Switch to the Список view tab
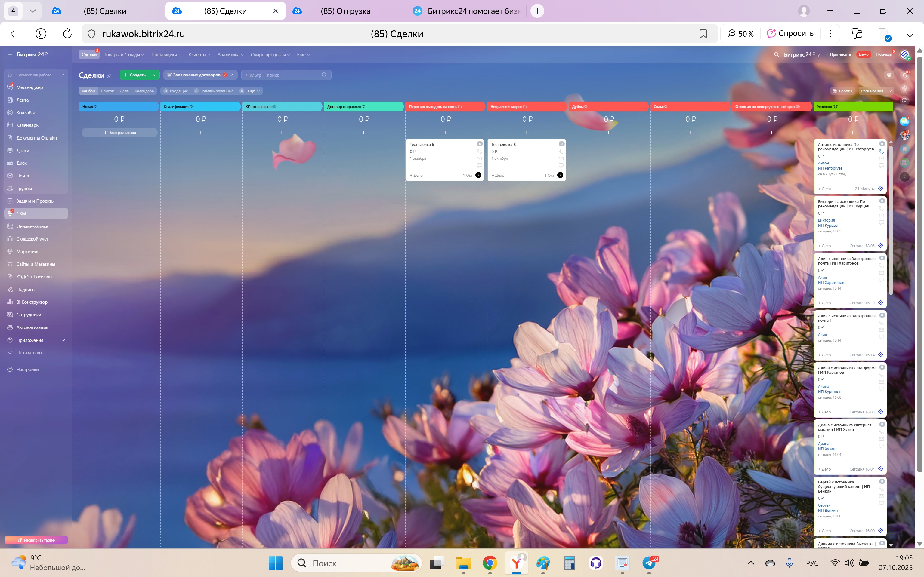This screenshot has height=577, width=924. click(107, 91)
